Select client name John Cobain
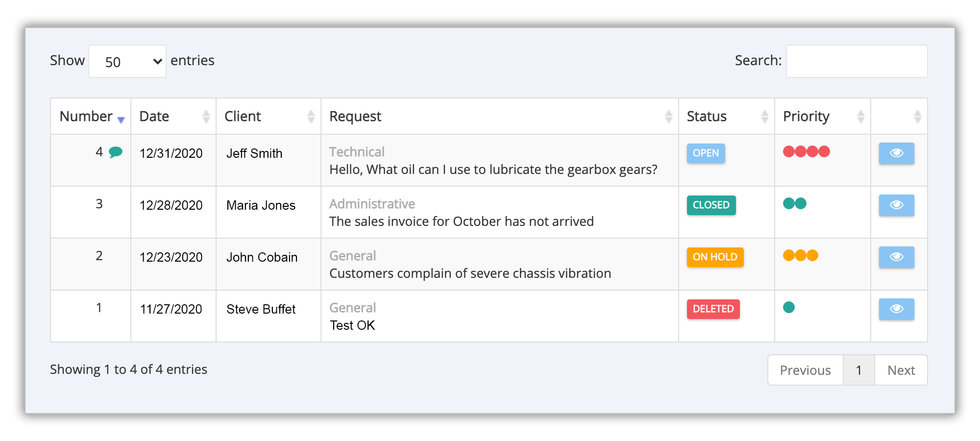 [x=262, y=257]
